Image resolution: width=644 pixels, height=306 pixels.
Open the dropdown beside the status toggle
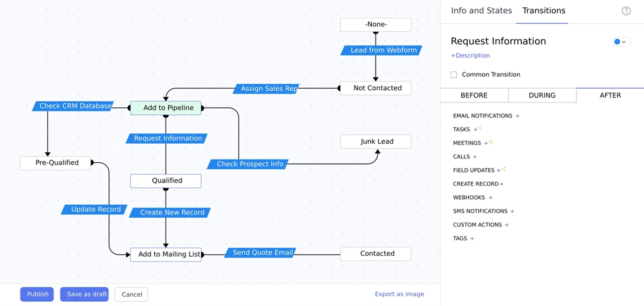[624, 41]
